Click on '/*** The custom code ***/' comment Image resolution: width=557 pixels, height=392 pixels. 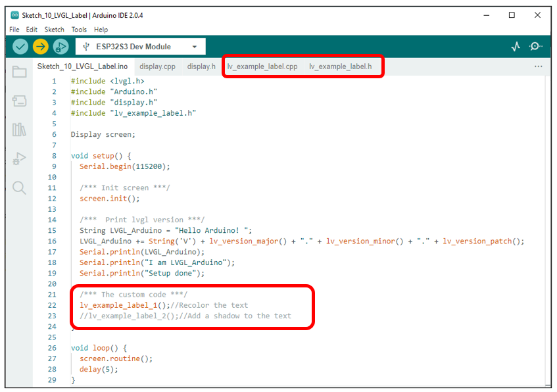point(133,294)
